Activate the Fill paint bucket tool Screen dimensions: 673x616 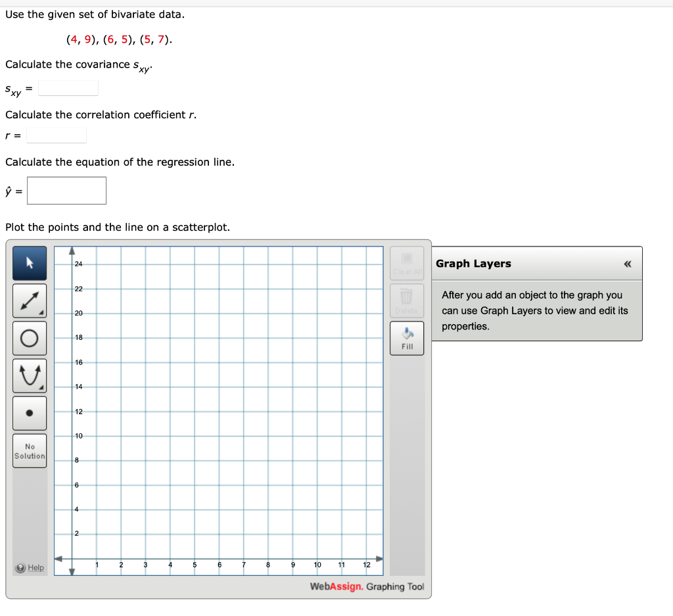point(407,339)
